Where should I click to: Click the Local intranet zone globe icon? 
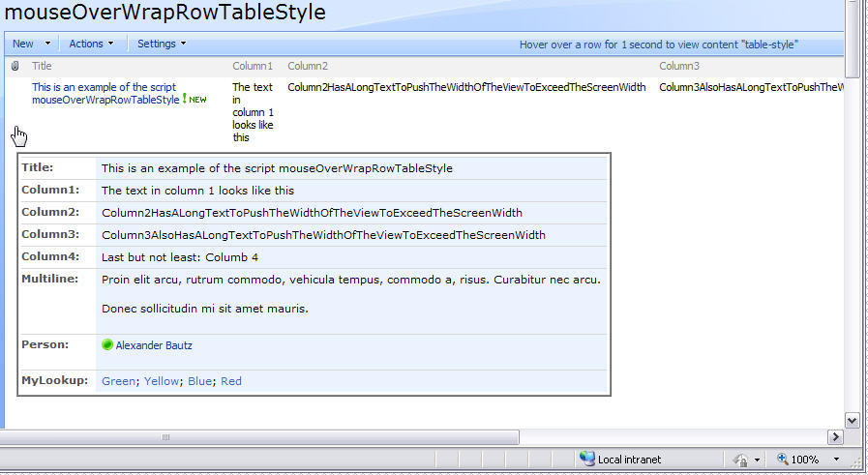coord(586,460)
